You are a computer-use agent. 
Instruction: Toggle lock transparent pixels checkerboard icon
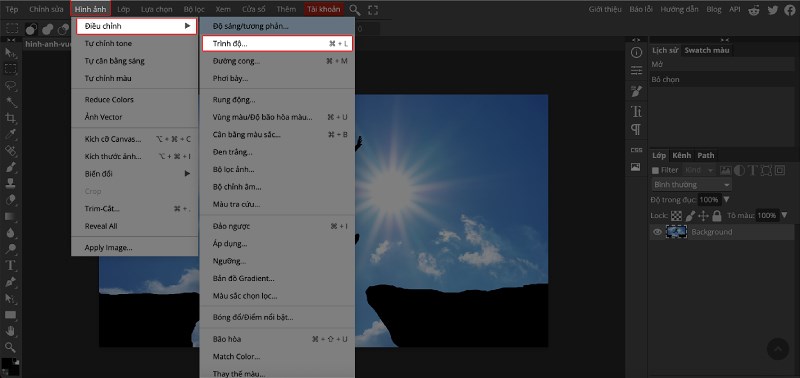tap(676, 216)
